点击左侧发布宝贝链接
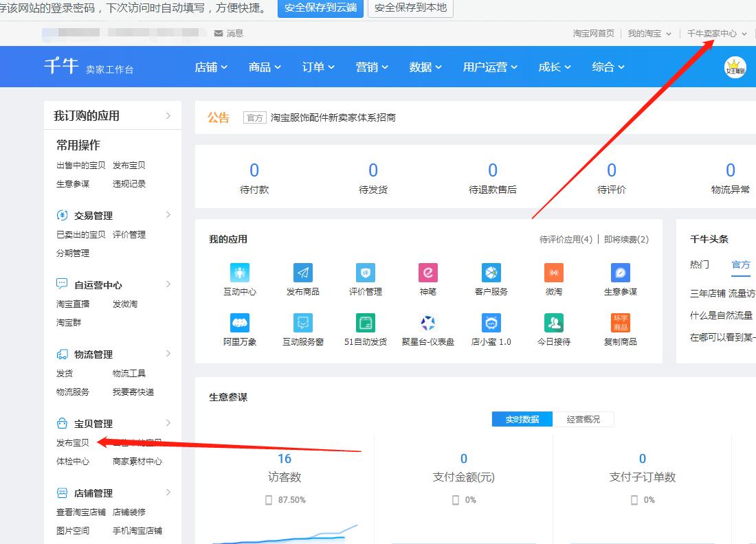Screen dimensions: 756x544 point(71,442)
